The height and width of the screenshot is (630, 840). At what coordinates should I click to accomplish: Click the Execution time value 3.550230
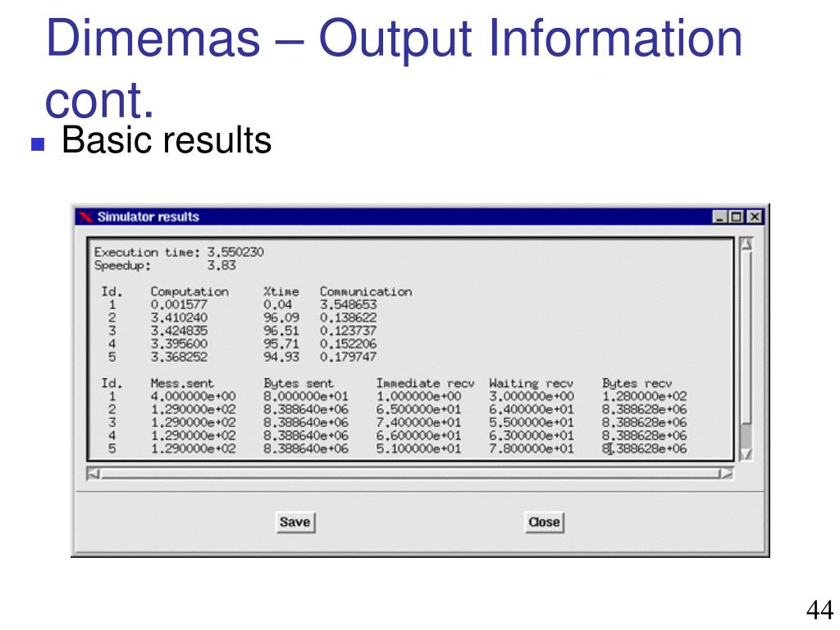(235, 252)
